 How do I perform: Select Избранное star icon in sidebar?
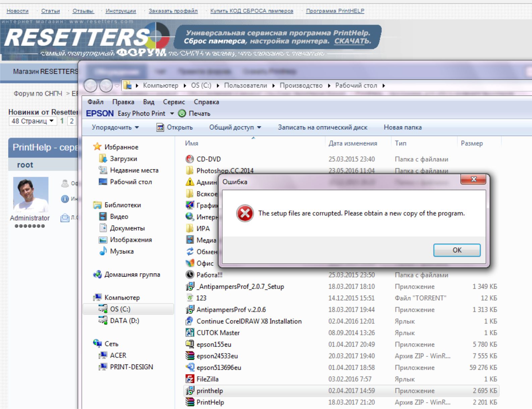97,147
